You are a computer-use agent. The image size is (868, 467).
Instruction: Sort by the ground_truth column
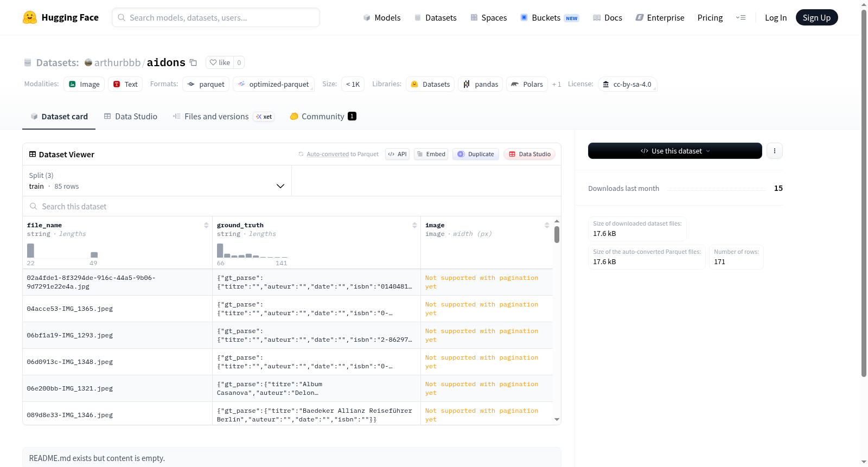414,225
